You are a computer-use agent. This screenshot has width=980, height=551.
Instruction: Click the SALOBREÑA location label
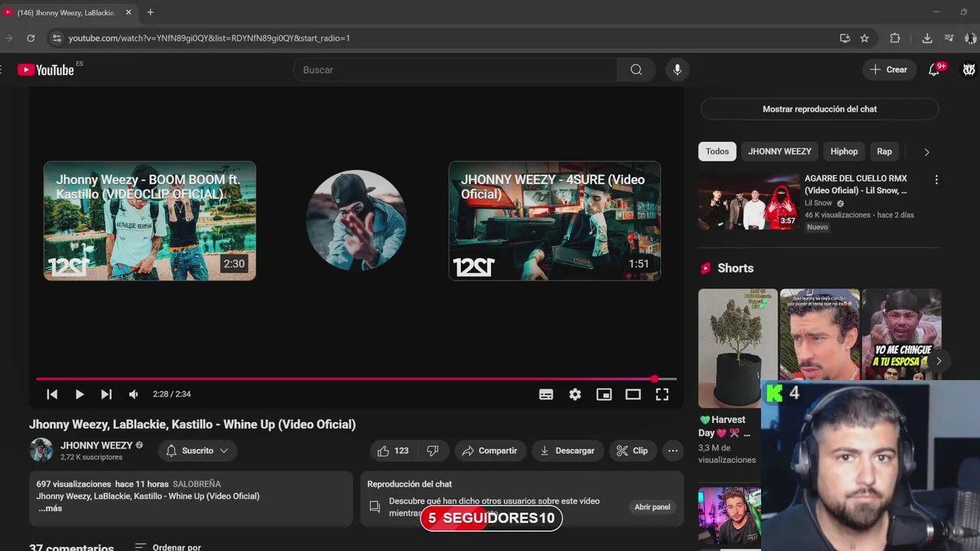[197, 484]
